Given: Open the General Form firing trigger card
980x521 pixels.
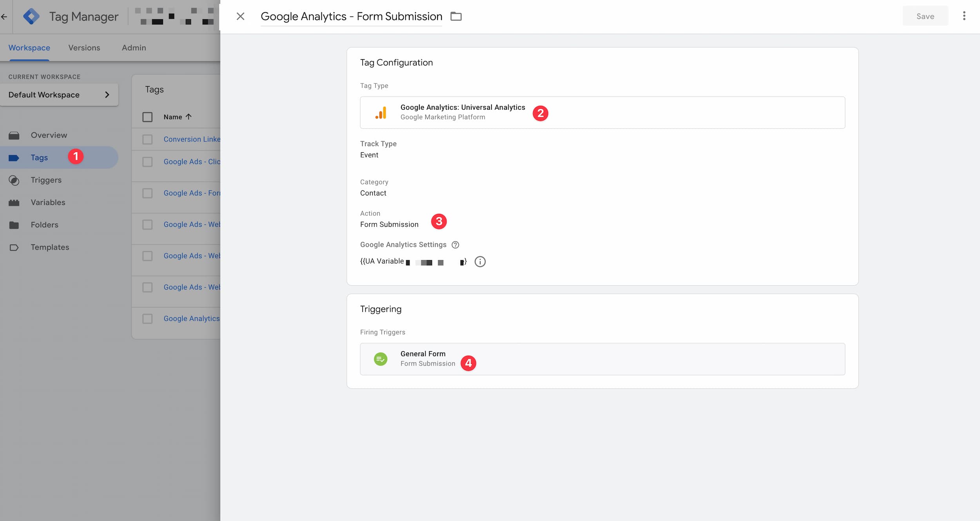Looking at the screenshot, I should 603,359.
